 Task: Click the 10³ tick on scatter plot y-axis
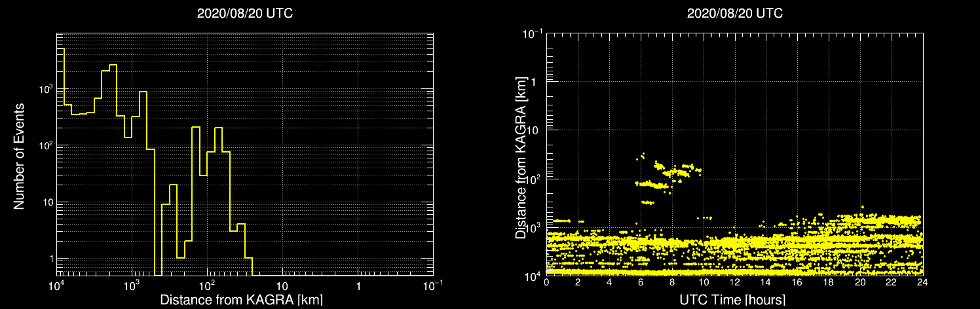tap(533, 227)
